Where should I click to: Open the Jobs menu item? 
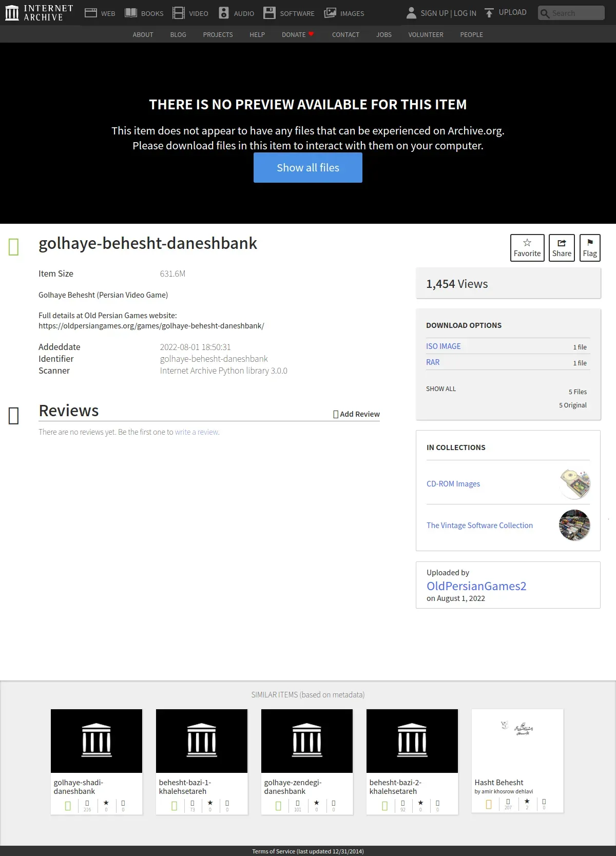tap(384, 34)
